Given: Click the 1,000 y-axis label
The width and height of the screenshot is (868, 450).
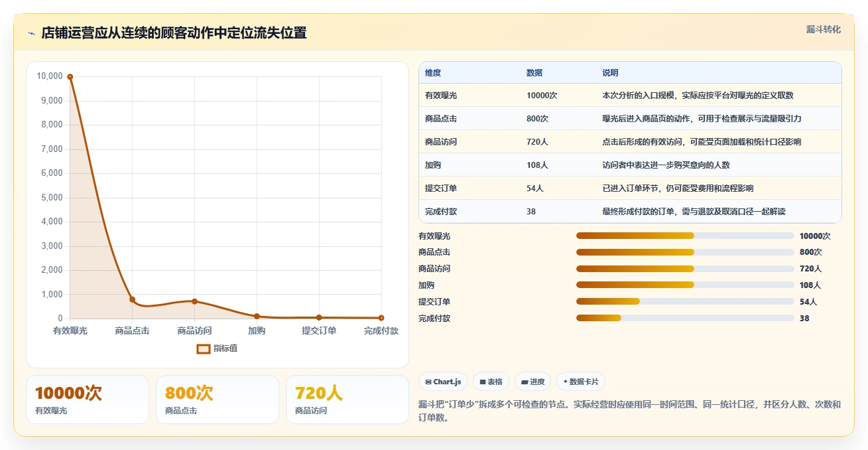Looking at the screenshot, I should point(52,295).
